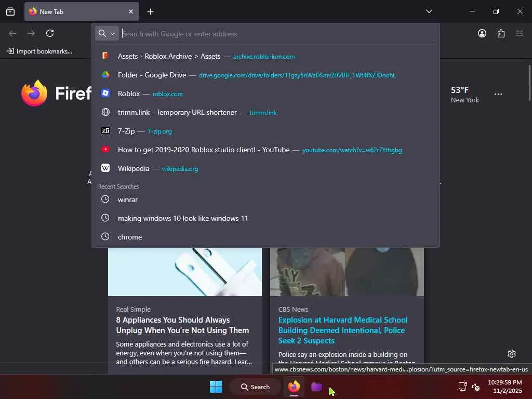Screen dimensions: 532x399
Task: Select Assets - Roblox Archive suggestion
Action: coord(265,56)
